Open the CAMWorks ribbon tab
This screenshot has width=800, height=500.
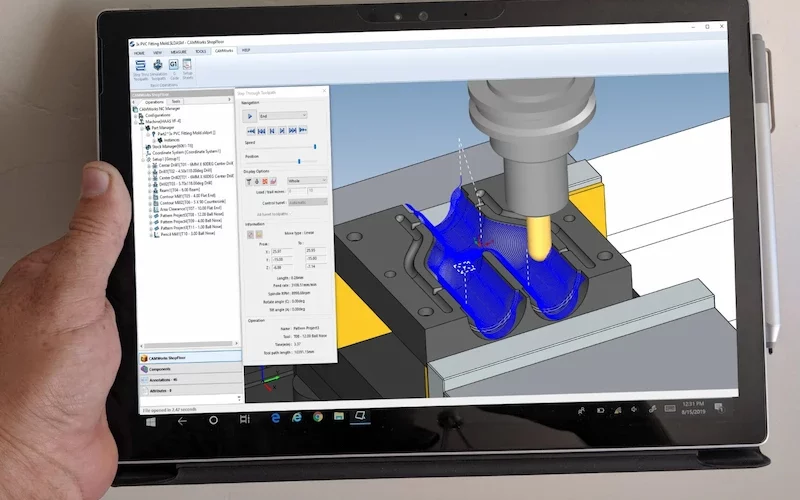point(224,51)
